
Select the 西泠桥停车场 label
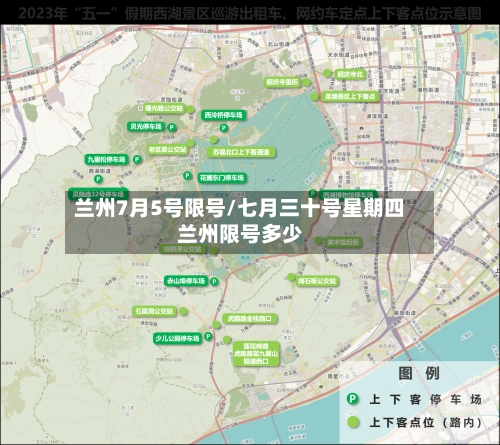223,115
